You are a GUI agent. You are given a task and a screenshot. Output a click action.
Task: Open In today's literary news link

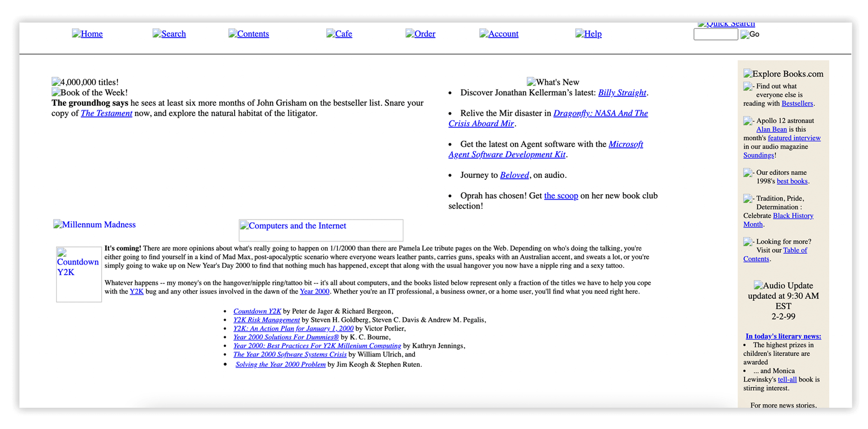click(x=783, y=336)
